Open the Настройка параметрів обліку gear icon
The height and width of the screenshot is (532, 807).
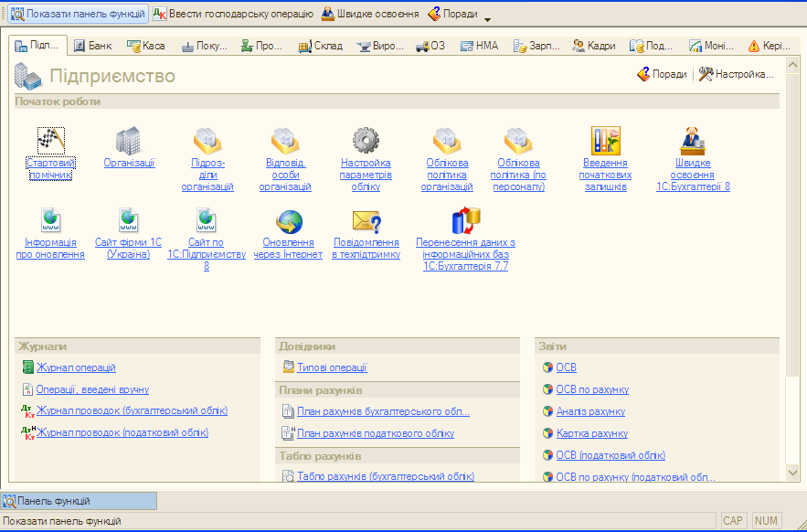[x=366, y=140]
